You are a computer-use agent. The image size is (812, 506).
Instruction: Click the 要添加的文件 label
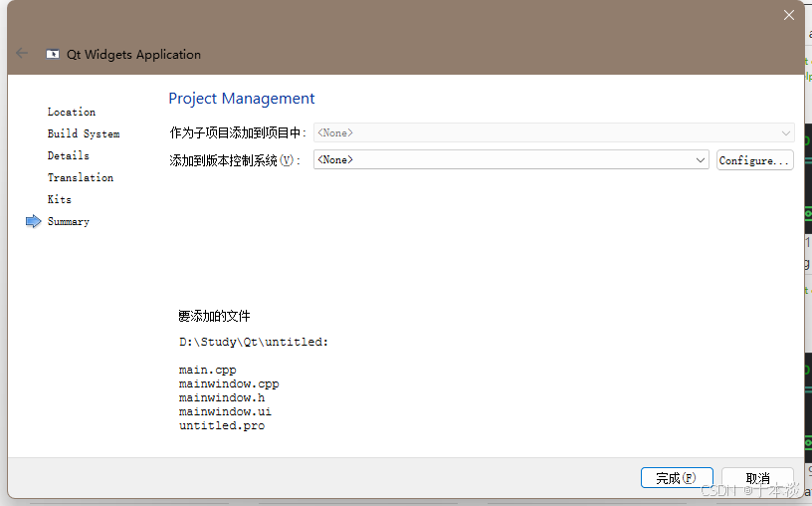pos(214,316)
